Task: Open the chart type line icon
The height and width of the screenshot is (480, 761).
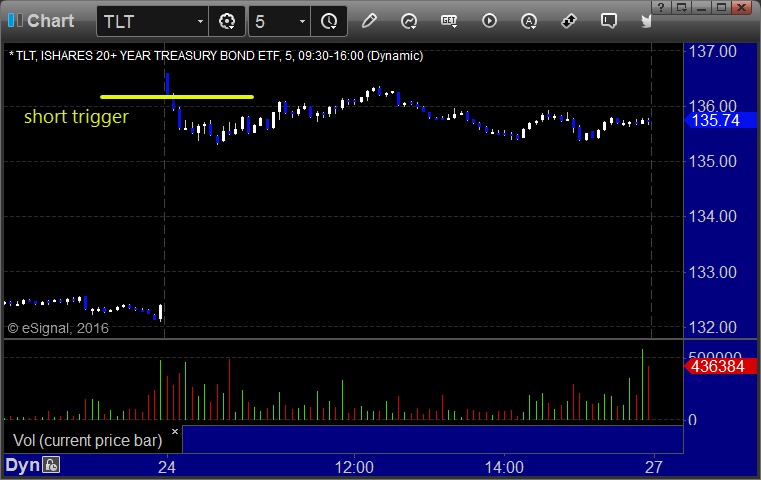Action: coord(409,21)
